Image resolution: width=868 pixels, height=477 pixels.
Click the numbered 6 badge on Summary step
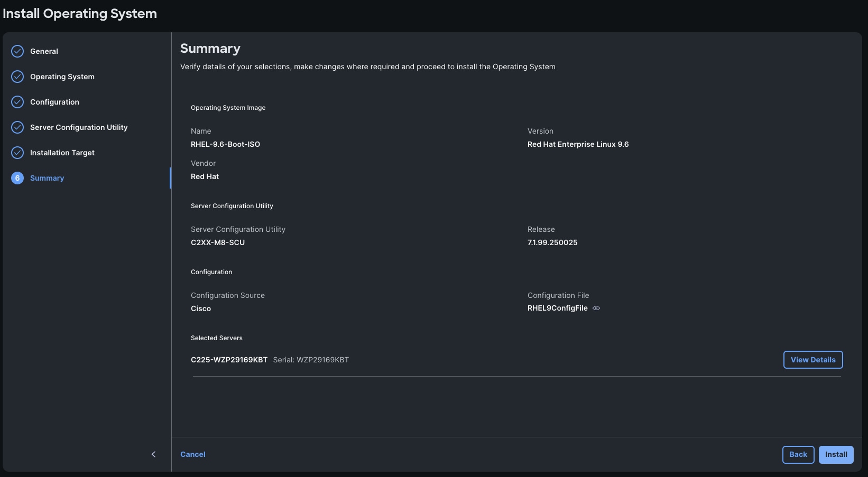(x=17, y=177)
